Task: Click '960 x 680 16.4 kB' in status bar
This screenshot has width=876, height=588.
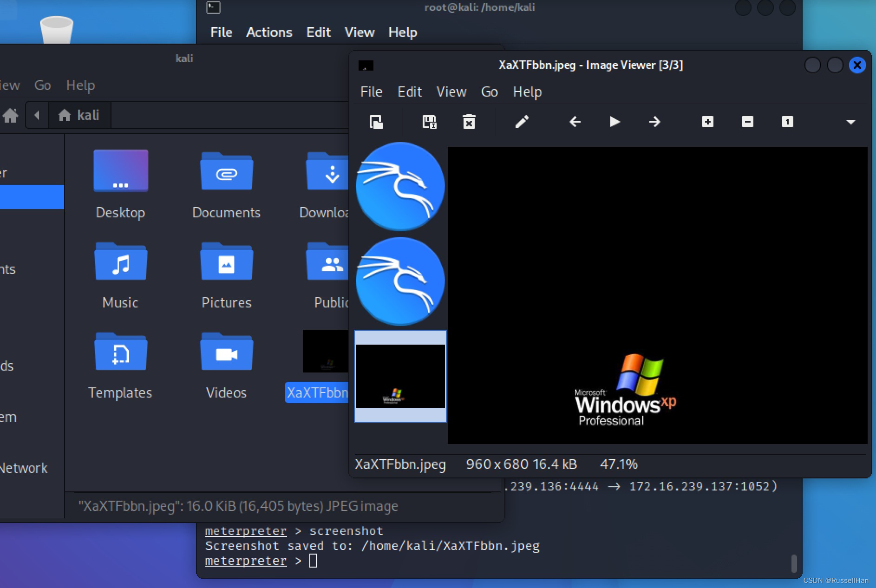Action: coord(522,464)
